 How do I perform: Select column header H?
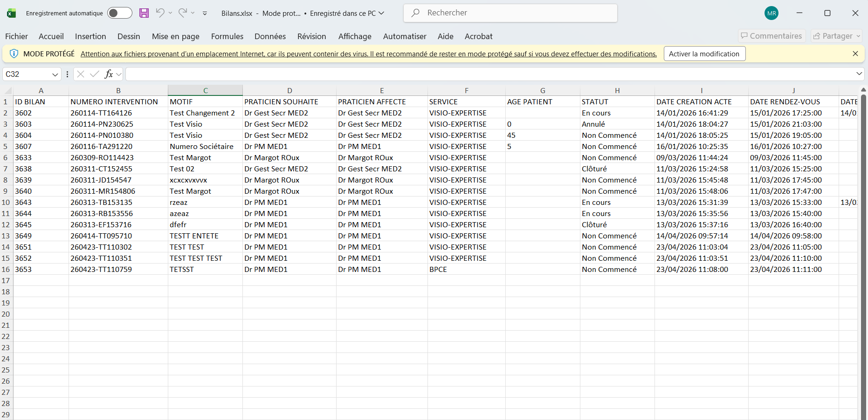(617, 90)
